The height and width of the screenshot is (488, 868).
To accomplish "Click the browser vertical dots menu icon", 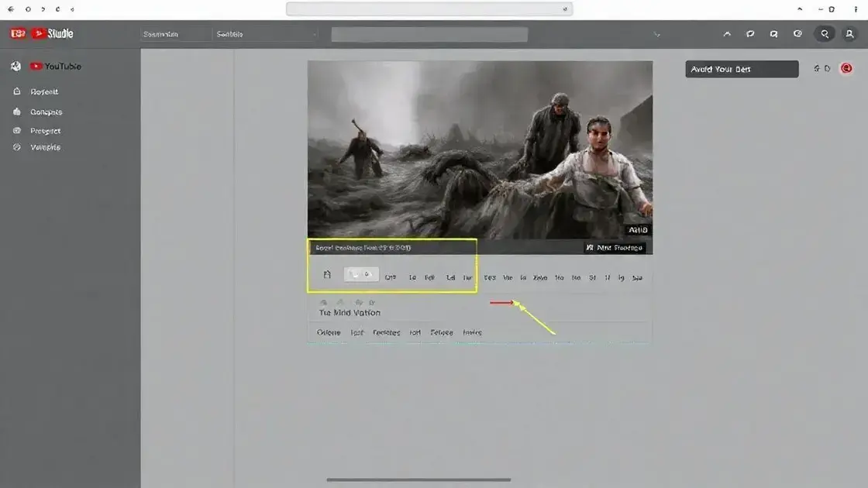I will click(x=856, y=9).
